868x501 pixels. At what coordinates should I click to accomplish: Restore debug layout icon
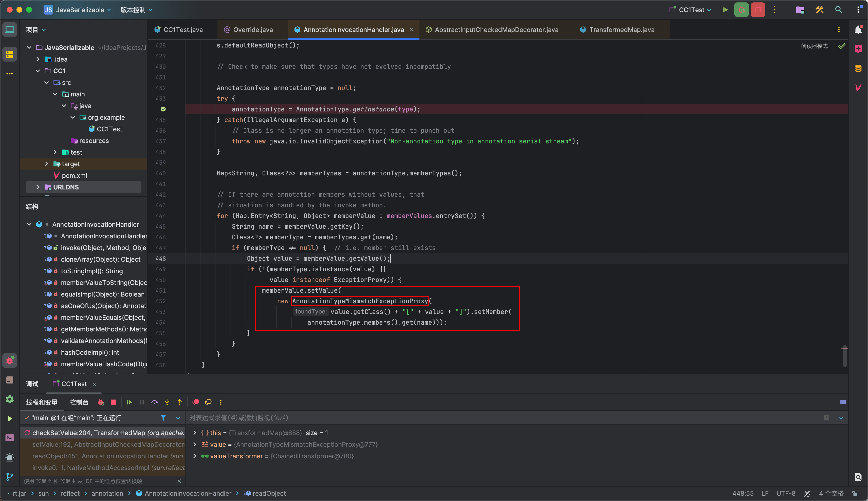(x=843, y=402)
